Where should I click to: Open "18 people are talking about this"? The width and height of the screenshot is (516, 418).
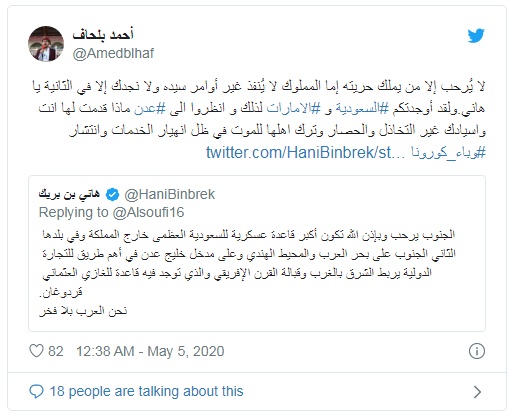[147, 391]
